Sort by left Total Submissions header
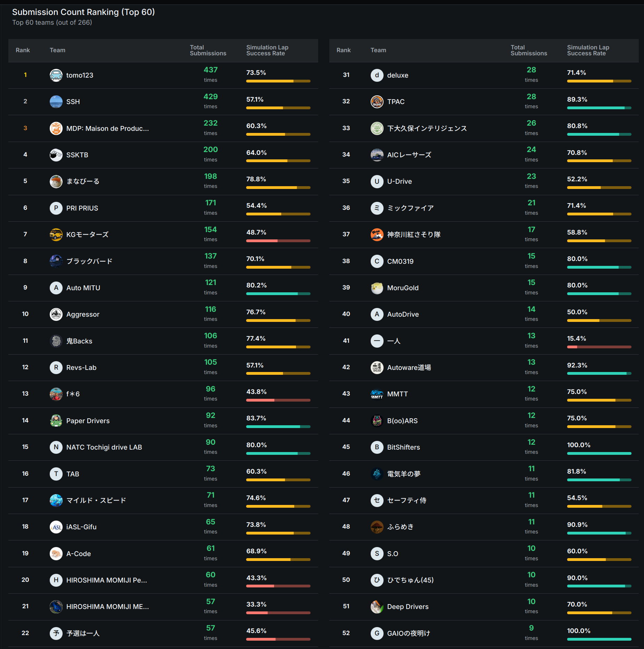 click(208, 50)
